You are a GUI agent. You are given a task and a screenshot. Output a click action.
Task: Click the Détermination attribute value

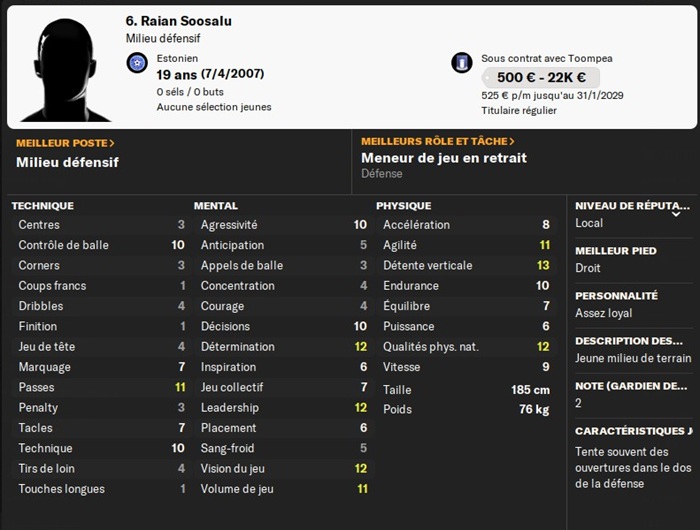pos(360,347)
